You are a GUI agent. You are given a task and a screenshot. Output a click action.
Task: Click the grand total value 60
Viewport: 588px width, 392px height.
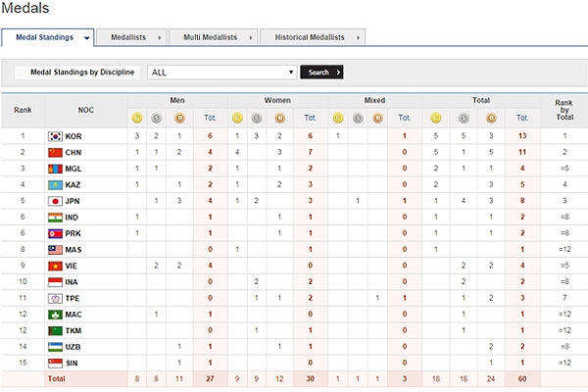point(522,379)
